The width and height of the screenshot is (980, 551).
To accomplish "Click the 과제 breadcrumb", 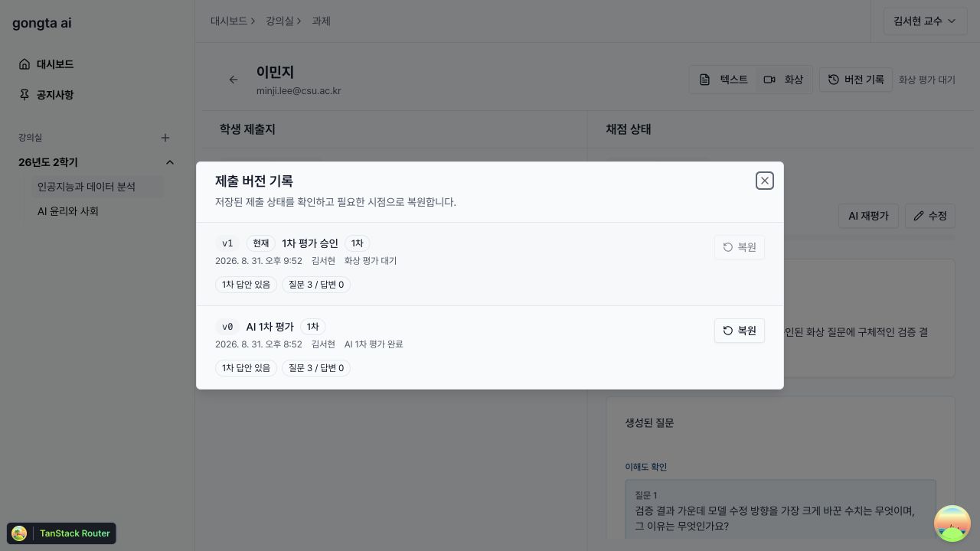I will [321, 21].
